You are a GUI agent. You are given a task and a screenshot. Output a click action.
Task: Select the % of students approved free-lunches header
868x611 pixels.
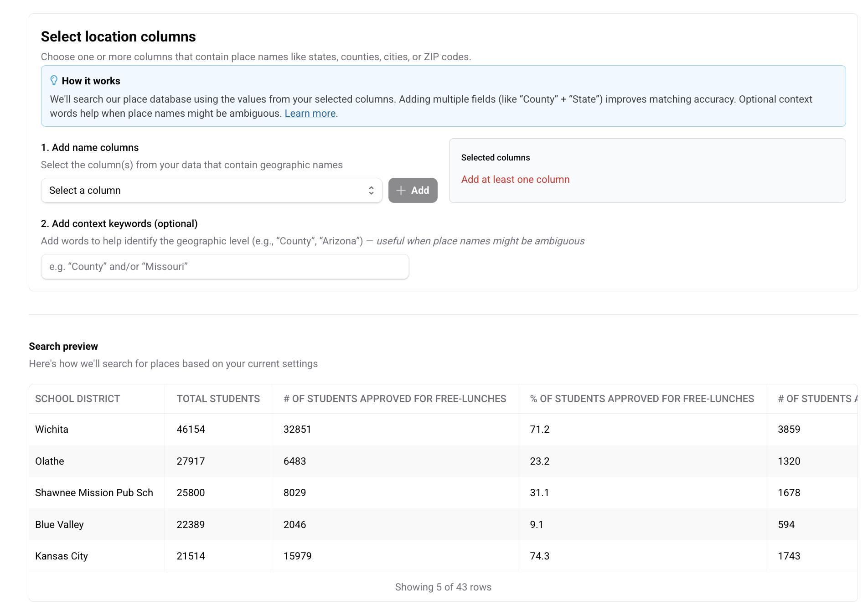click(641, 399)
